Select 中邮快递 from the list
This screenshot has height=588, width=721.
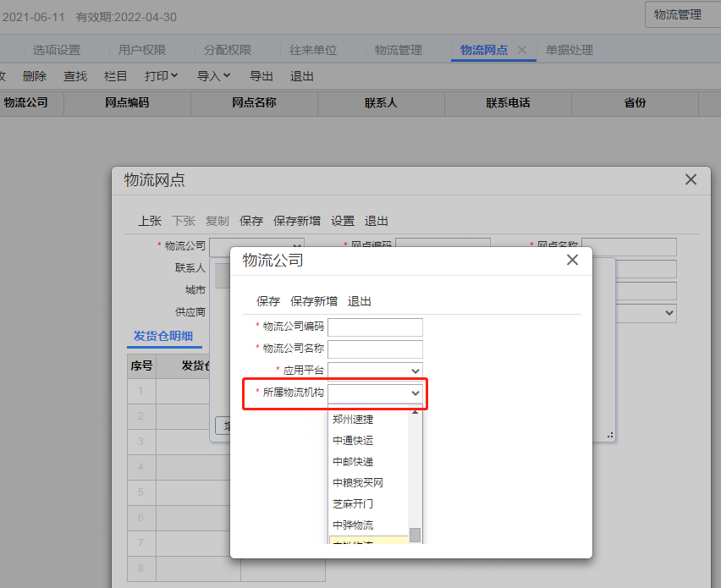(353, 462)
